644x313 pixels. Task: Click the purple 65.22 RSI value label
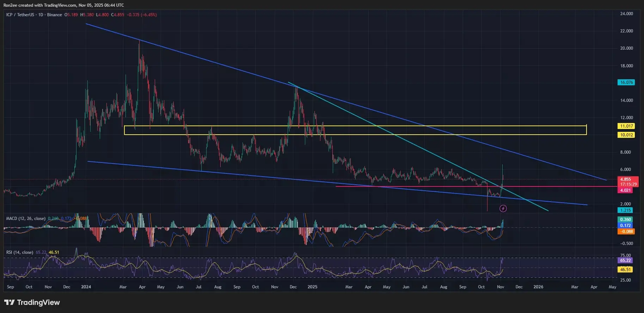pyautogui.click(x=625, y=260)
